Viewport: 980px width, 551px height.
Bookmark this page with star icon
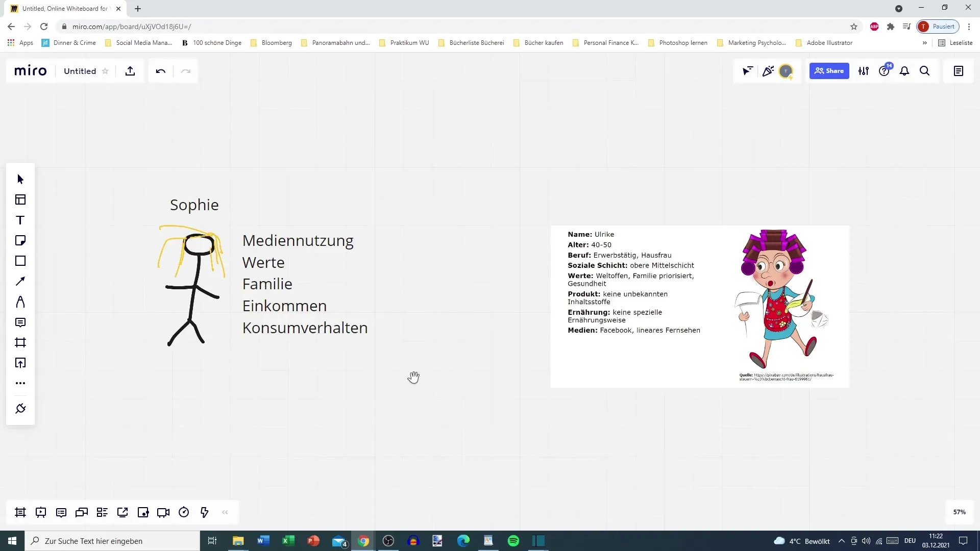(x=854, y=27)
